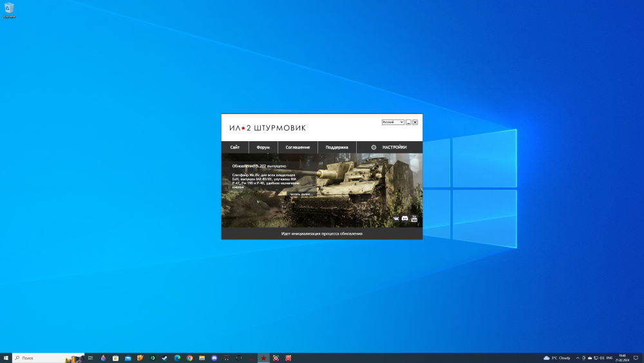Select the IL-2 red star taskbar icon
Viewport: 644px width, 363px height.
coord(263,358)
